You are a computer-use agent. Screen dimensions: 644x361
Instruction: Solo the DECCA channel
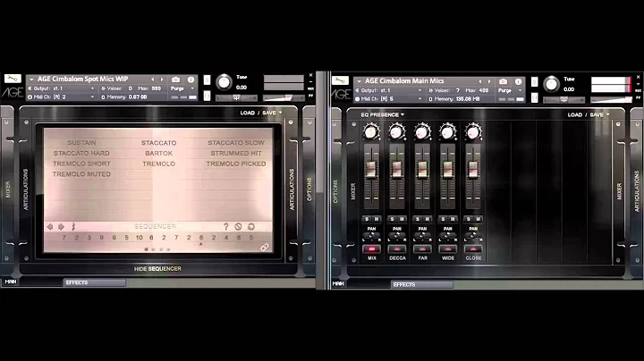pos(393,219)
